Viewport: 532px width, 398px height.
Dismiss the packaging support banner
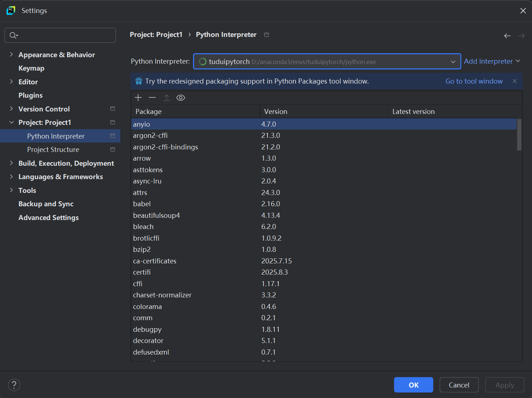point(515,81)
